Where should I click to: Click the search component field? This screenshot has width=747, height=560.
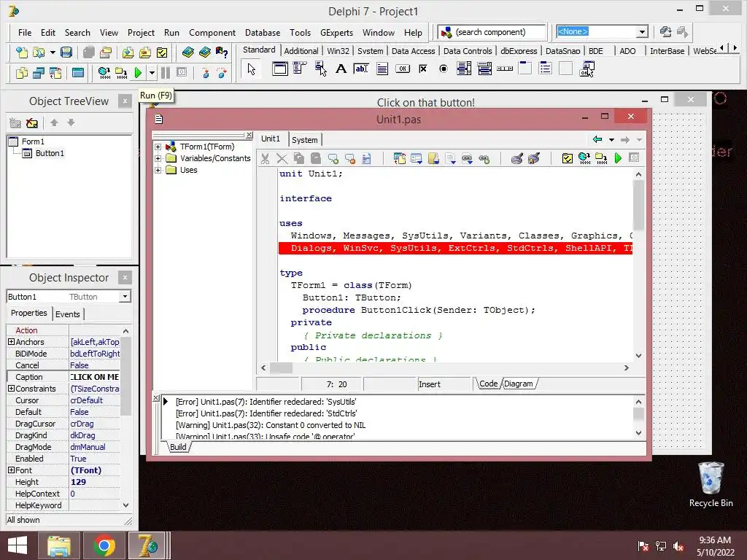tap(492, 32)
